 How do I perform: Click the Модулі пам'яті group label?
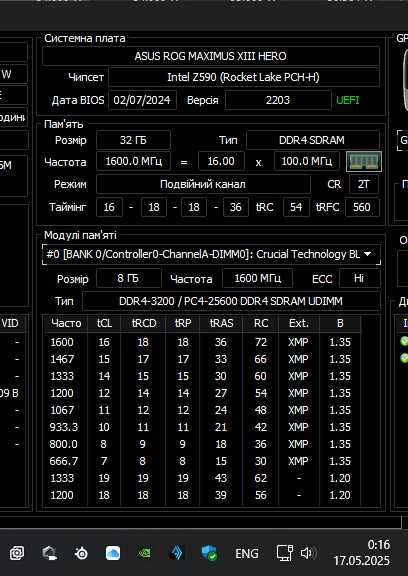pos(80,235)
